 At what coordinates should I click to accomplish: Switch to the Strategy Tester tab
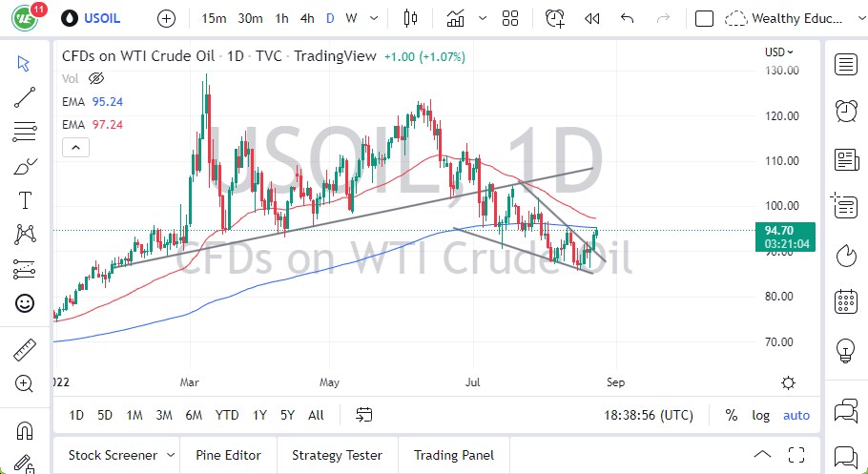pos(337,455)
